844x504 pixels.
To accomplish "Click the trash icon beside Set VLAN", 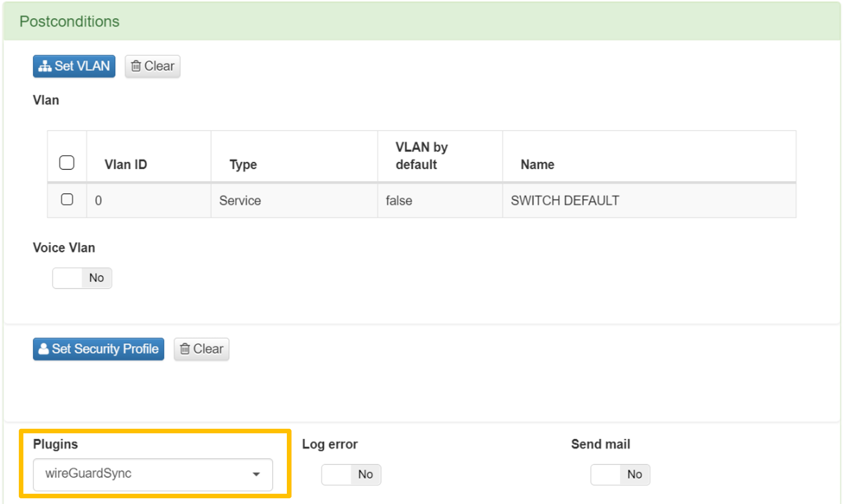I will [x=136, y=67].
